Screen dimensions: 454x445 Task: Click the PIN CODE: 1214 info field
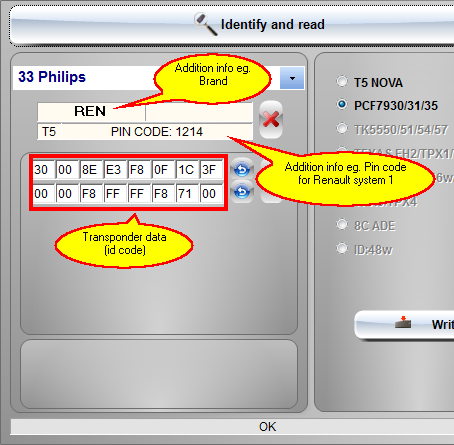click(157, 132)
